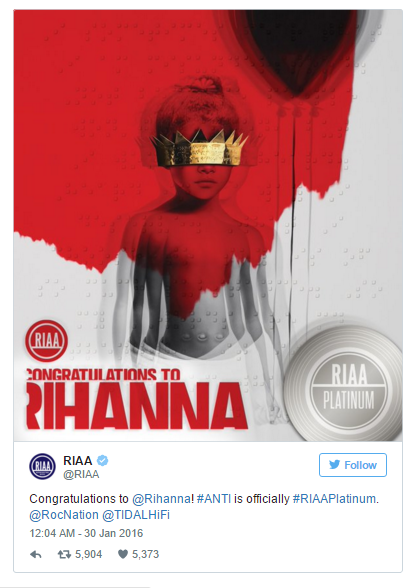Click the Twitter bird in Follow button
Image resolution: width=415 pixels, height=588 pixels.
[x=334, y=465]
